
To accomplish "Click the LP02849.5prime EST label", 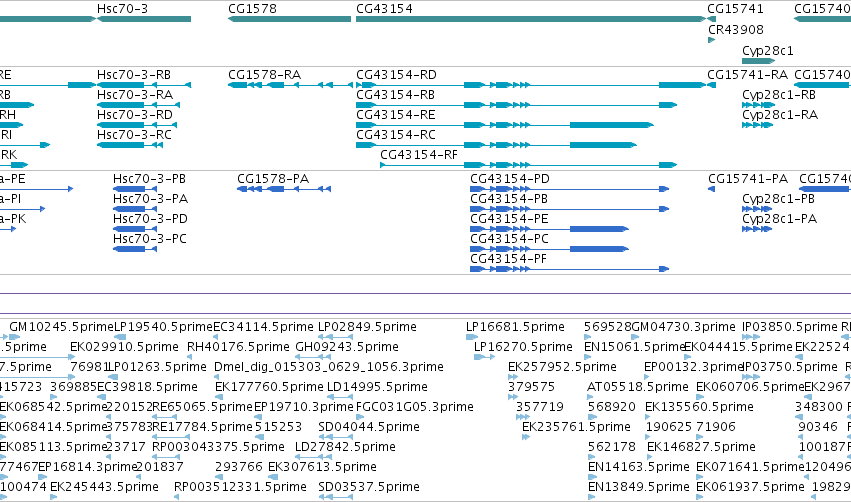I will (367, 327).
